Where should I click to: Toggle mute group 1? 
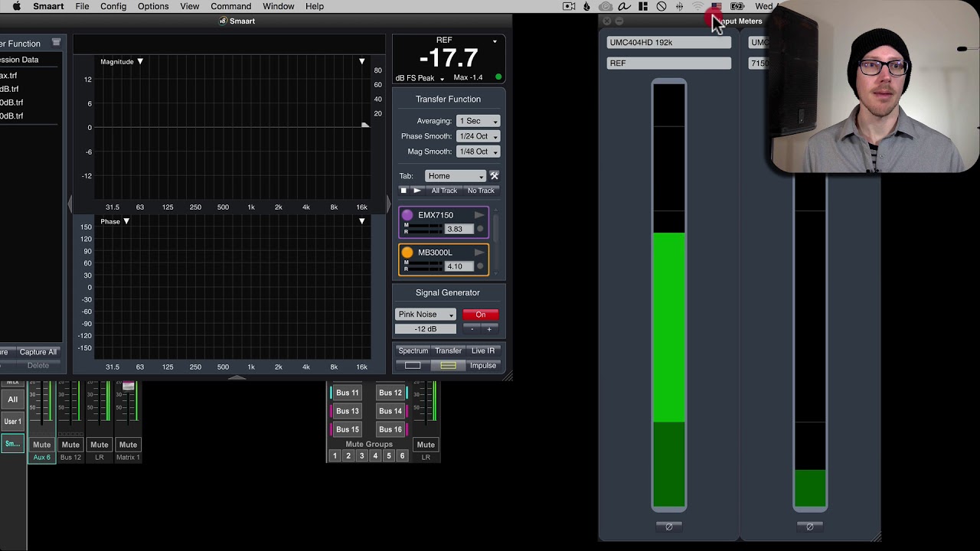click(335, 456)
